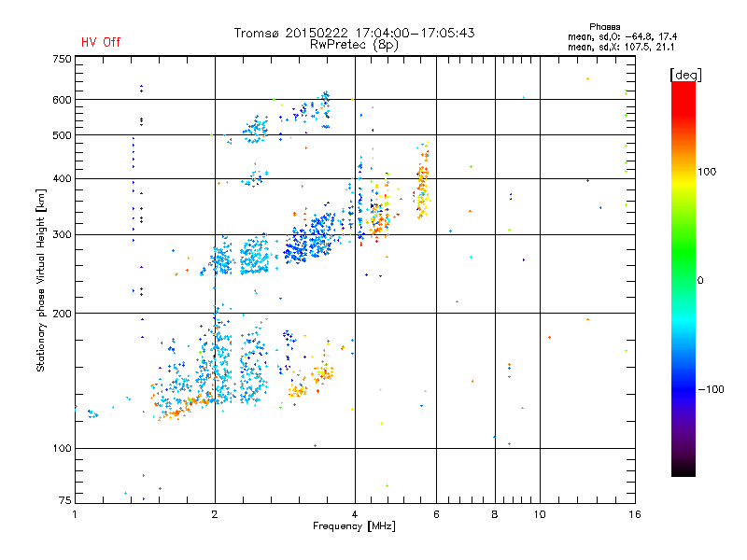
Task: Click the x-axis tick label '16'
Action: [x=635, y=514]
